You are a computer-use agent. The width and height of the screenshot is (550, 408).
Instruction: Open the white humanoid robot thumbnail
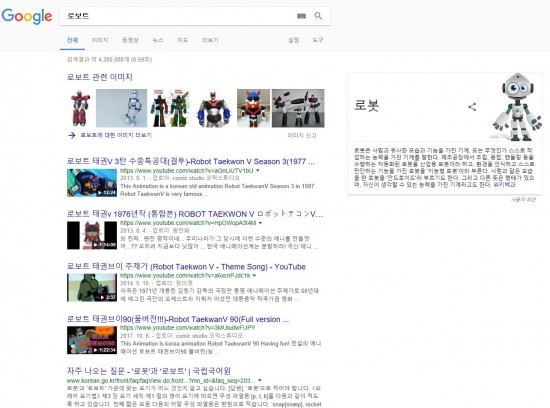pyautogui.click(x=122, y=108)
